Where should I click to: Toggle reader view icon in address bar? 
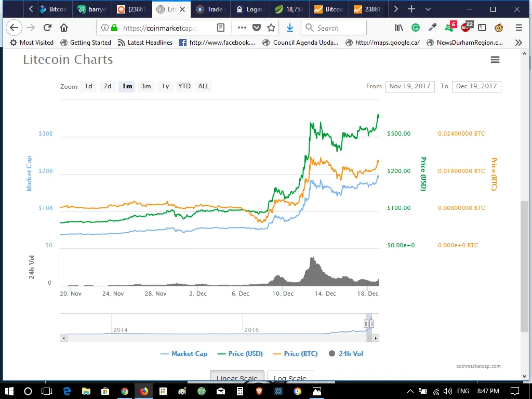click(221, 28)
